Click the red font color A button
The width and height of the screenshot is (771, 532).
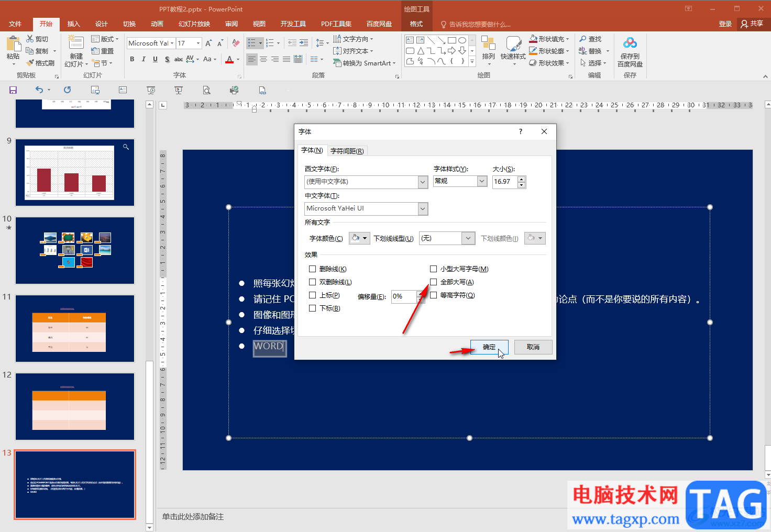click(x=229, y=59)
